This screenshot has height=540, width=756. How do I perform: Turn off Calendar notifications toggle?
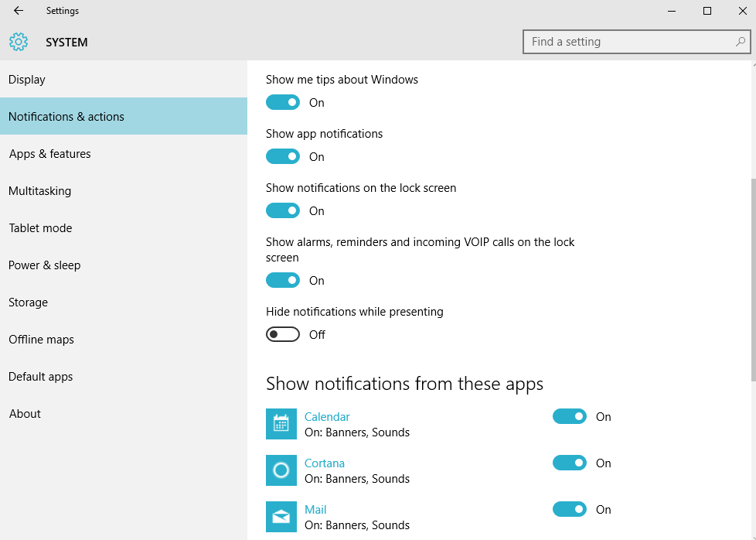pos(570,416)
